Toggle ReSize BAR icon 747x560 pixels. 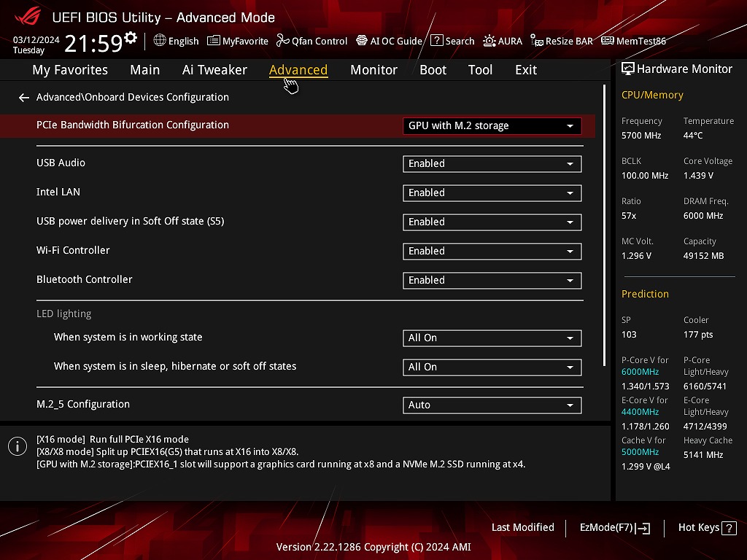click(537, 41)
